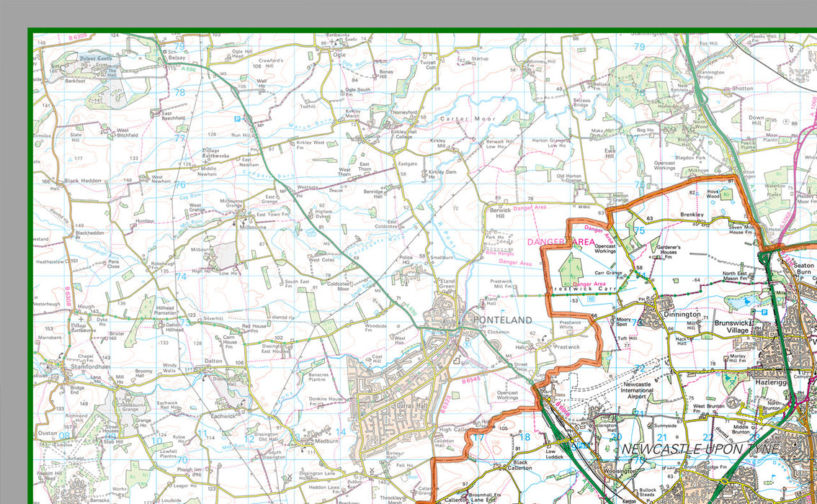The image size is (817, 504).
Task: Click the Ouston label
Action: 48,433
